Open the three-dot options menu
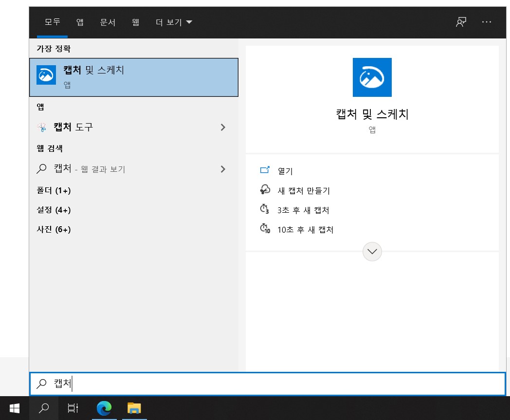 pyautogui.click(x=487, y=22)
